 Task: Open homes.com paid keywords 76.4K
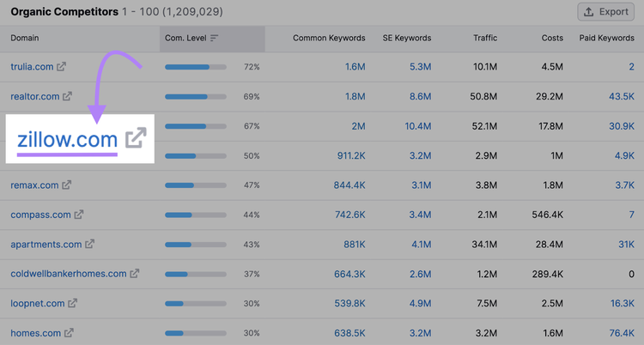(x=622, y=333)
